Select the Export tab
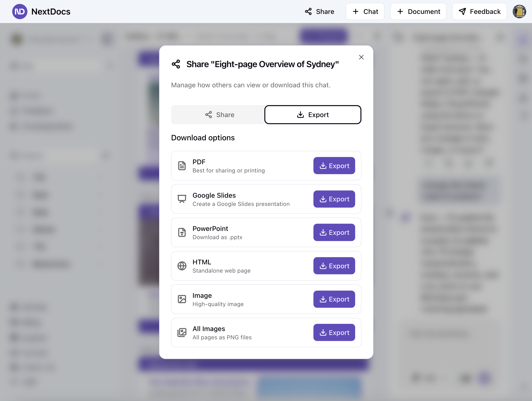 pos(313,115)
